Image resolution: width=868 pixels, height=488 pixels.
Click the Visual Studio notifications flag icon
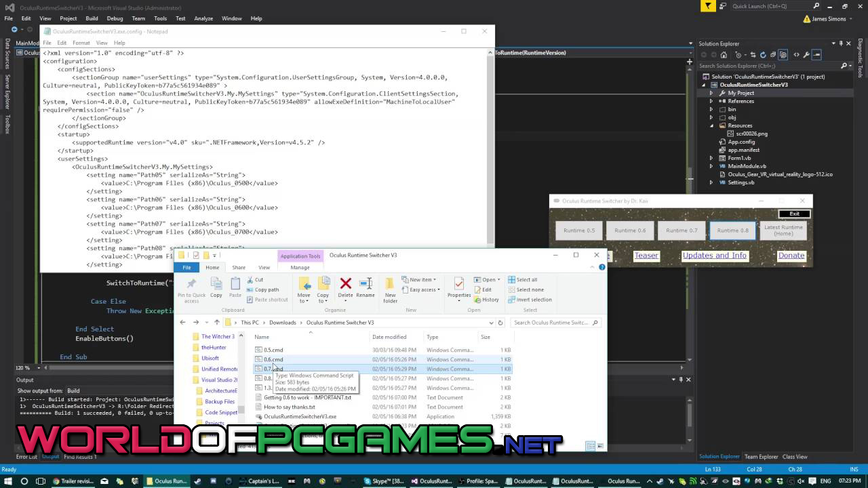click(708, 6)
